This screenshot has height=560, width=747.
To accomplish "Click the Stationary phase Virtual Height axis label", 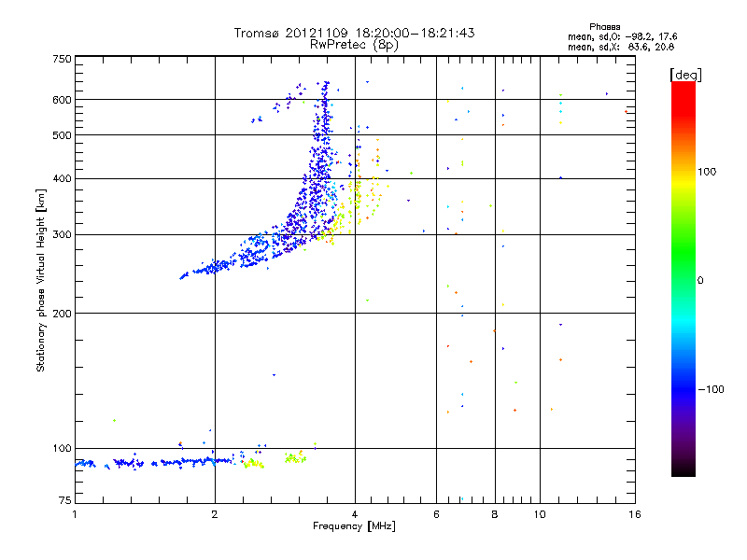I will (40, 280).
